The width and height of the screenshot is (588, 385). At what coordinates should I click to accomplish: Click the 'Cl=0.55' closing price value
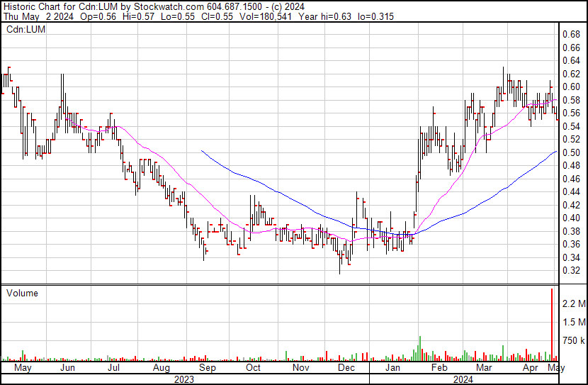(217, 16)
